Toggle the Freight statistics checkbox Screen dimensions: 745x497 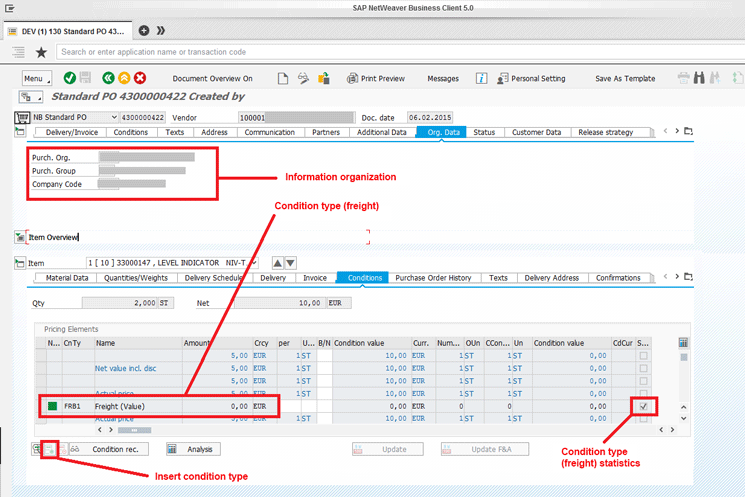[643, 406]
